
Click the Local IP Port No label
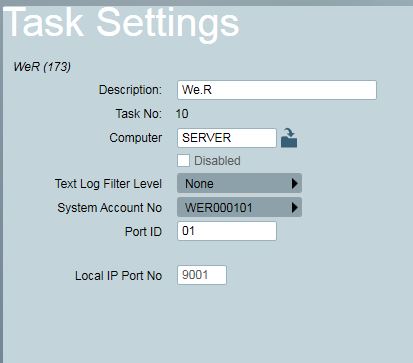click(x=118, y=276)
